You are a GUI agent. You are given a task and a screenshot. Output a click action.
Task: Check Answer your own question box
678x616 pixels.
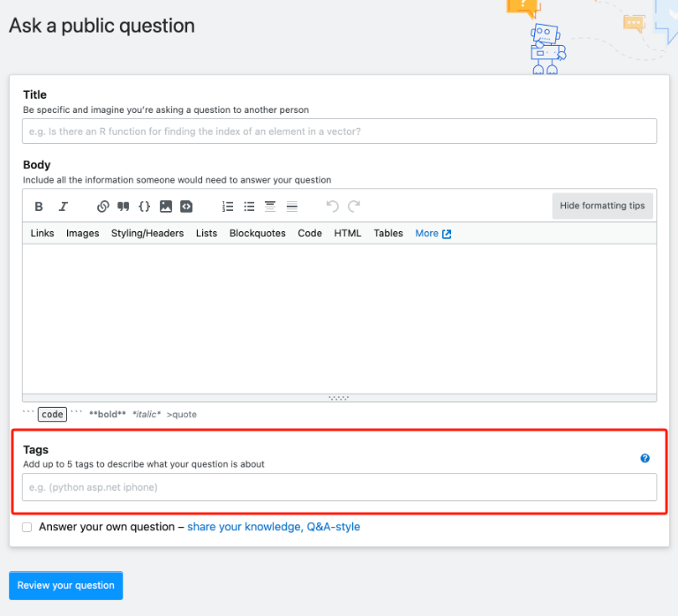click(26, 527)
